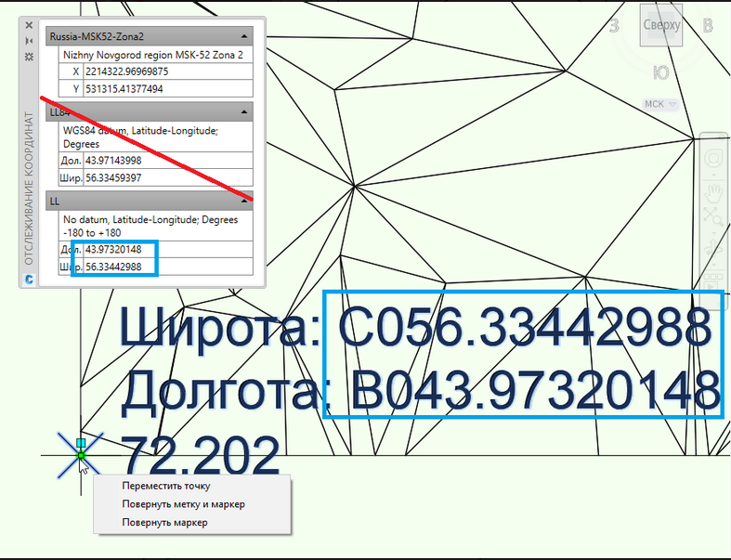Select 'Повернуть маркер' in context menu
This screenshot has height=560, width=731.
164,523
